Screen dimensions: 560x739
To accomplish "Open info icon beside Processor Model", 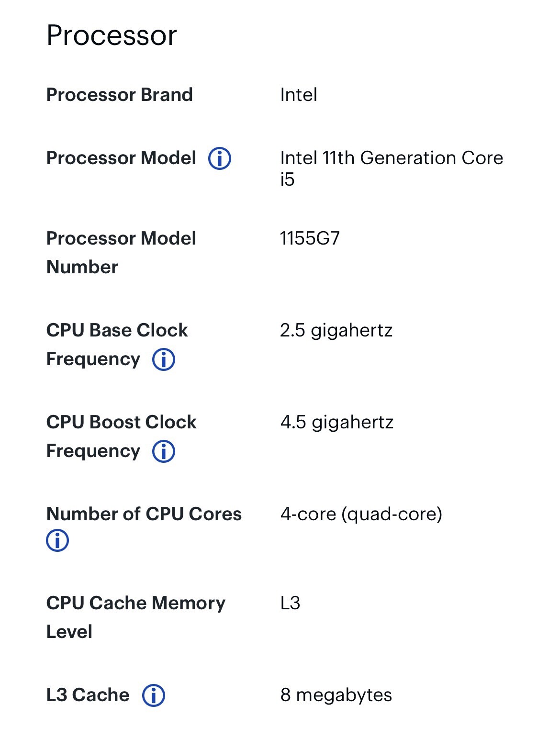I will [220, 158].
